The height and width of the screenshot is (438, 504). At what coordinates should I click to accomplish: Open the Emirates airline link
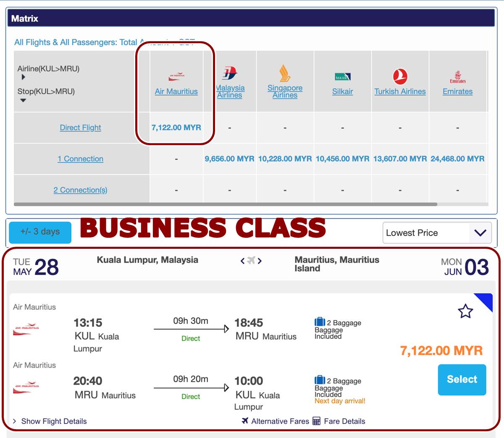(457, 91)
